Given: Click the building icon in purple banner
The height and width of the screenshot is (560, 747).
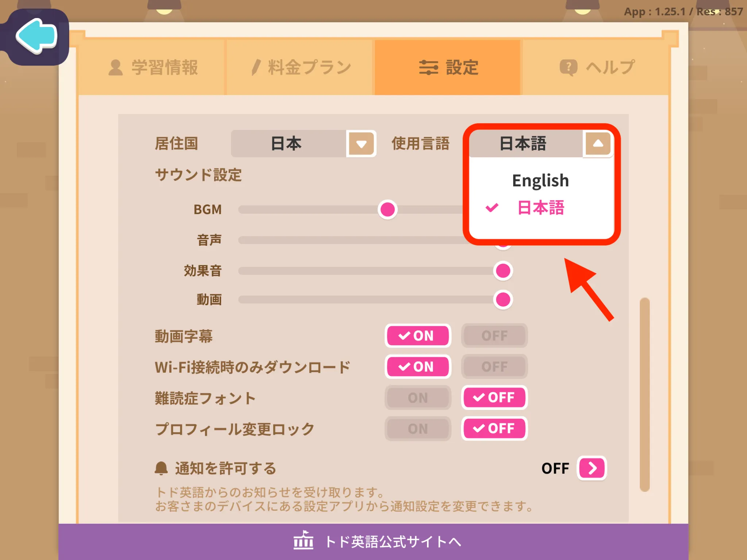Looking at the screenshot, I should click(x=303, y=541).
